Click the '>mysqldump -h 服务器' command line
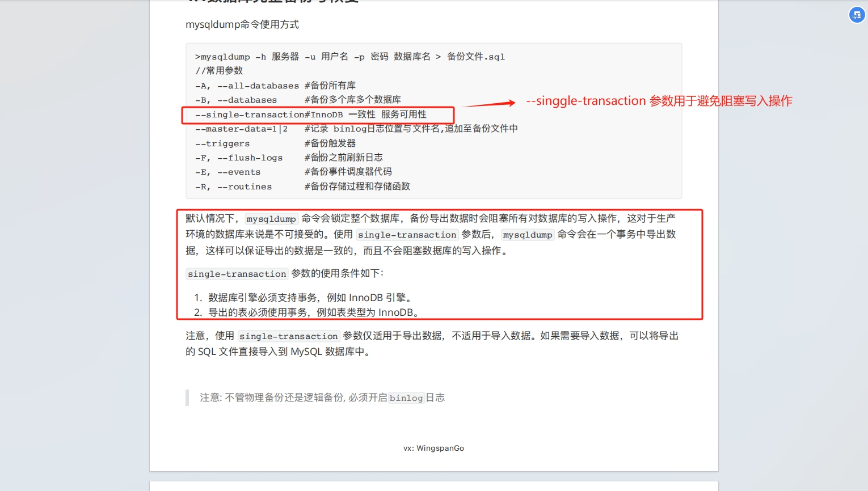The width and height of the screenshot is (868, 491). [350, 57]
